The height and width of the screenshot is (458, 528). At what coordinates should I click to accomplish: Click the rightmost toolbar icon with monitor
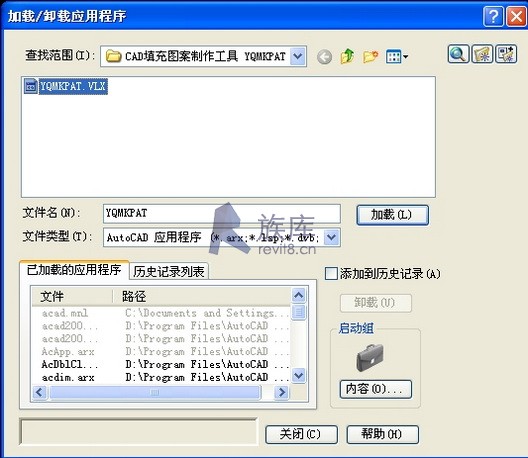click(x=506, y=54)
